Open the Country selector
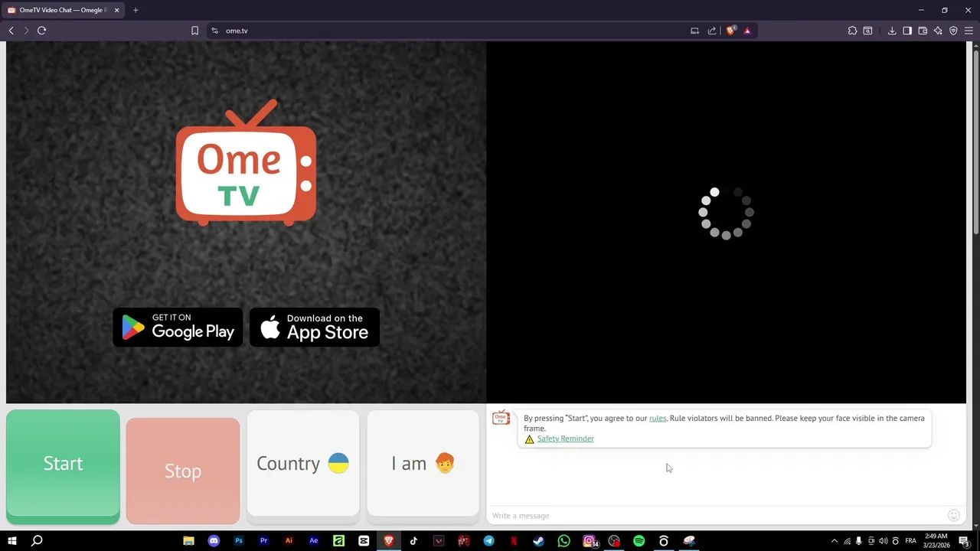 [303, 464]
